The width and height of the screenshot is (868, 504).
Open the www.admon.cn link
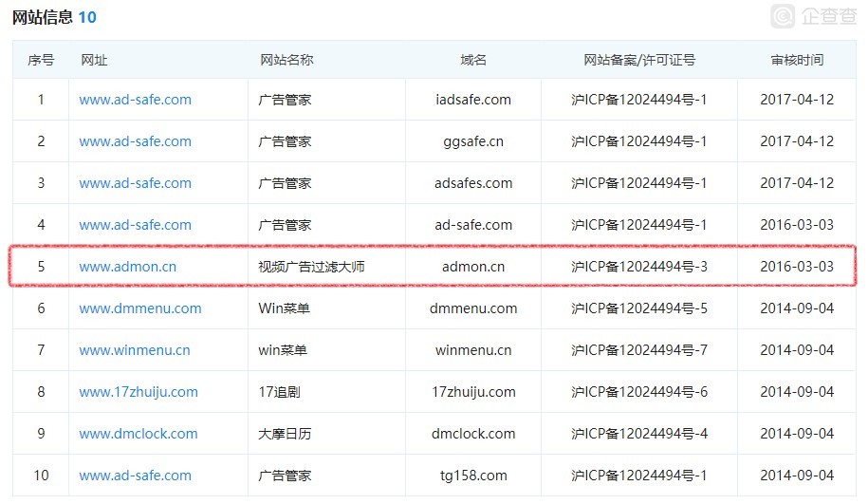pyautogui.click(x=128, y=267)
